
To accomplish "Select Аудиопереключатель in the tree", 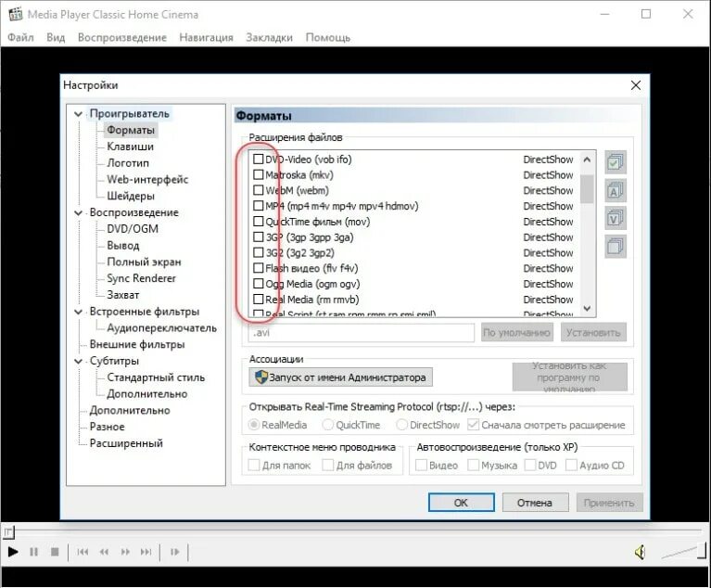I will pyautogui.click(x=161, y=328).
